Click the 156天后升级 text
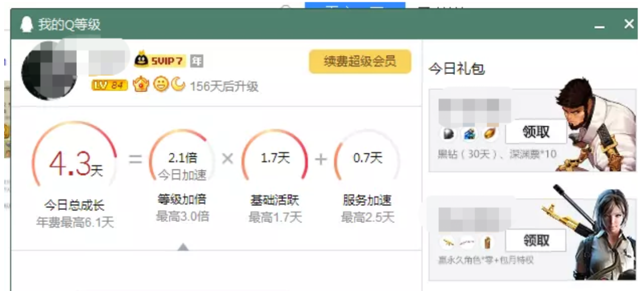The image size is (644, 291). tap(224, 86)
